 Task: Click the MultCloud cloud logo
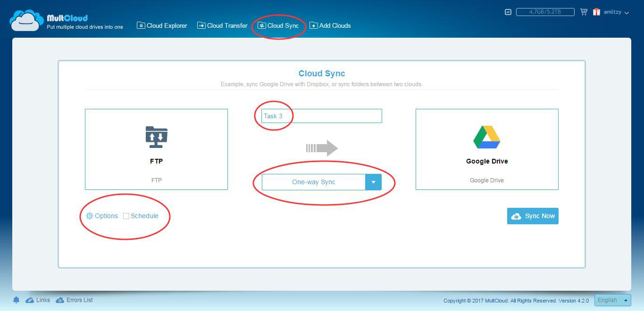pos(27,20)
